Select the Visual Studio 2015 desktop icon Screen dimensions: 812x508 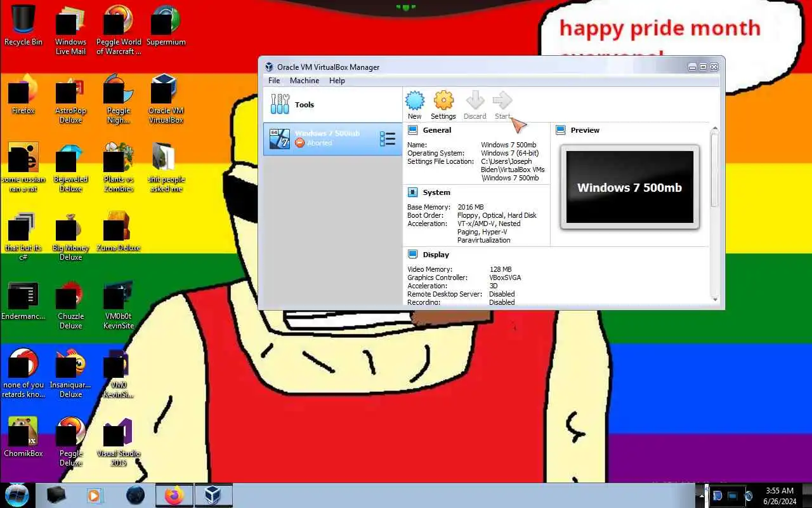(x=119, y=442)
